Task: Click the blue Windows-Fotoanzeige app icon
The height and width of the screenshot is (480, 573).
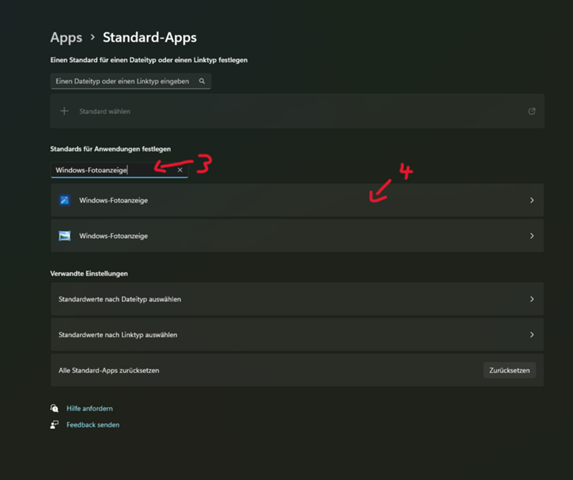Action: click(x=65, y=200)
